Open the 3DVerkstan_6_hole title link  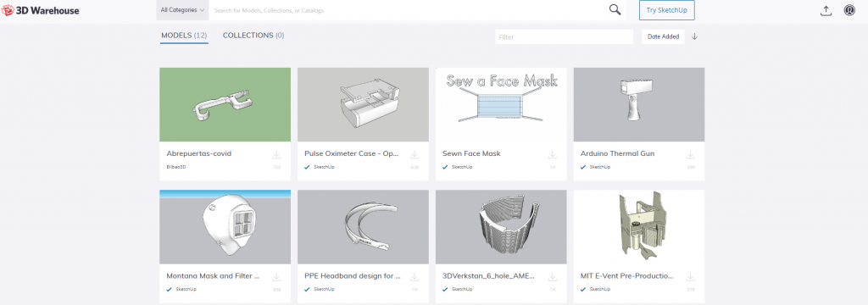click(x=489, y=275)
